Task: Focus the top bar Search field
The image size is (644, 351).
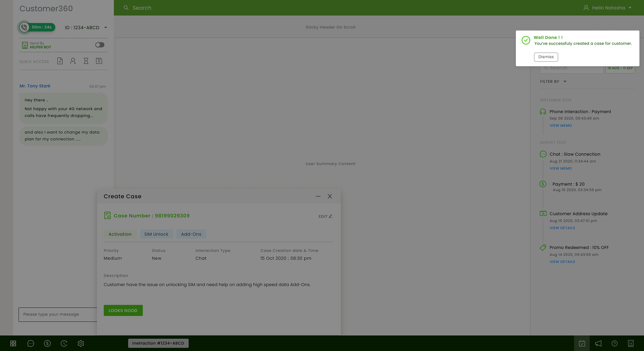Action: 142,8
